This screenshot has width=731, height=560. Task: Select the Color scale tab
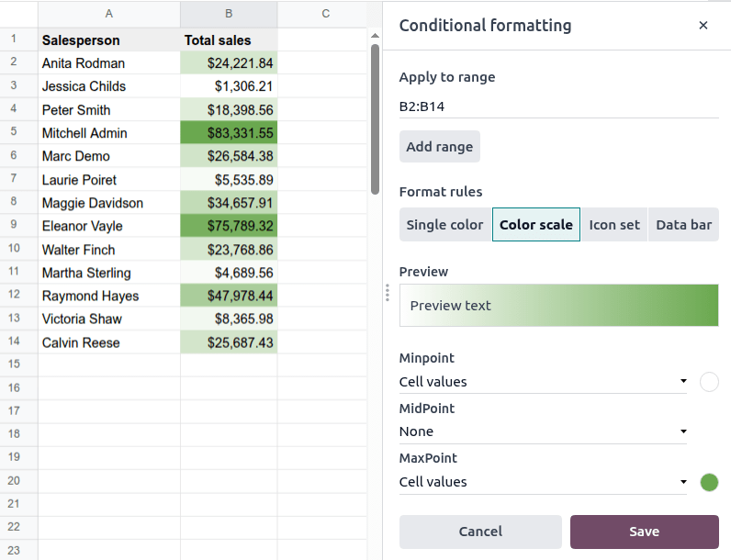[536, 225]
